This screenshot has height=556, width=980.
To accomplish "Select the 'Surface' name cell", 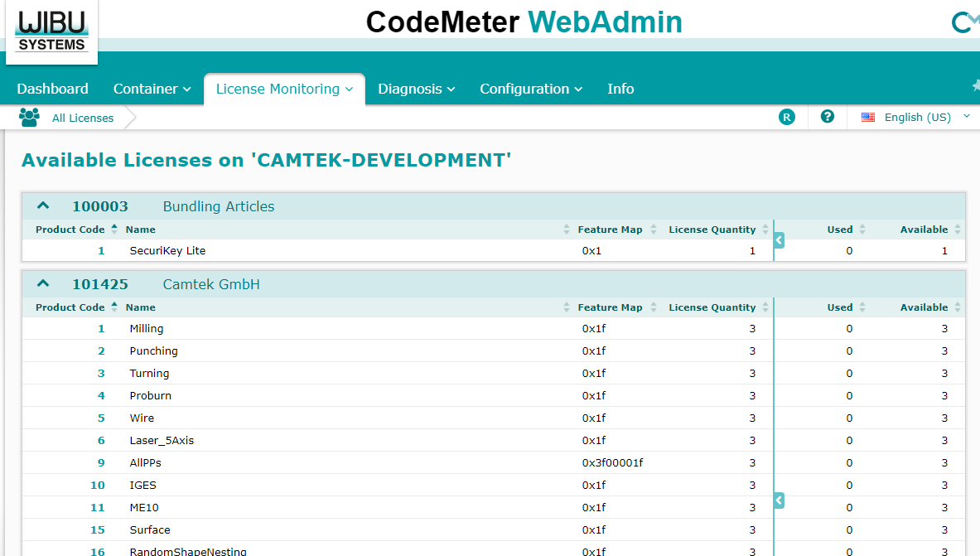I will tap(150, 529).
